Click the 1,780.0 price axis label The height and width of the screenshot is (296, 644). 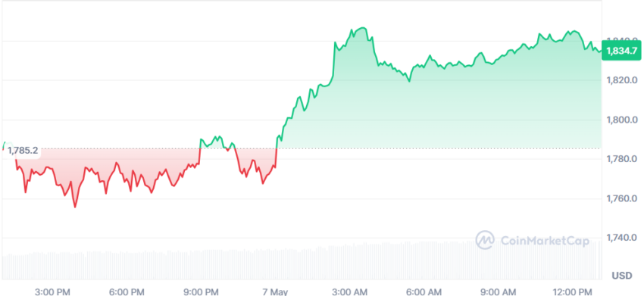(x=622, y=159)
